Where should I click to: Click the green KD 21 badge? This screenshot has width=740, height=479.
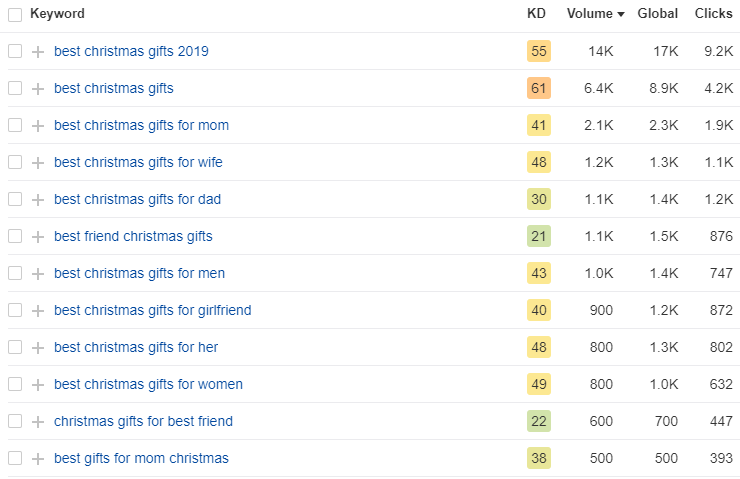point(538,236)
